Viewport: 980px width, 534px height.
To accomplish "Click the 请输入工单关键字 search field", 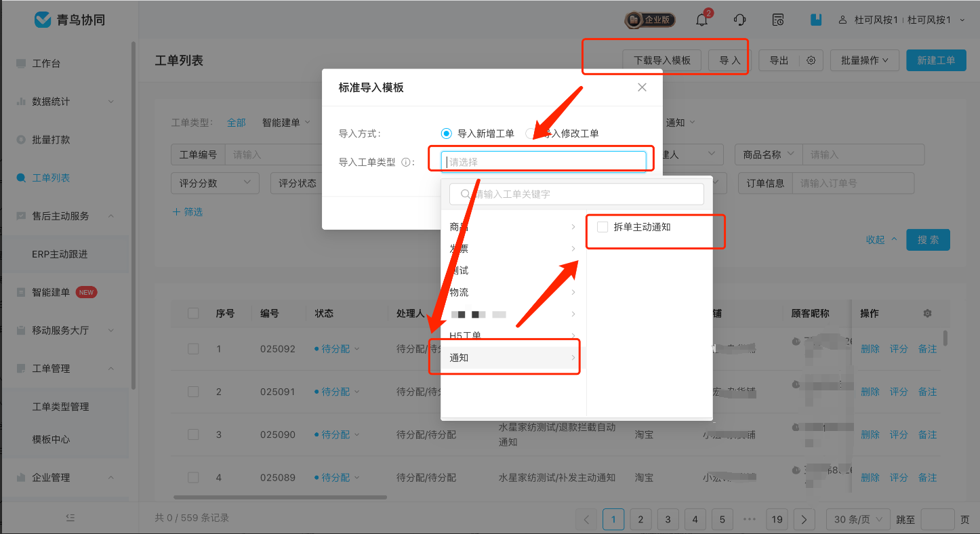I will tap(576, 194).
